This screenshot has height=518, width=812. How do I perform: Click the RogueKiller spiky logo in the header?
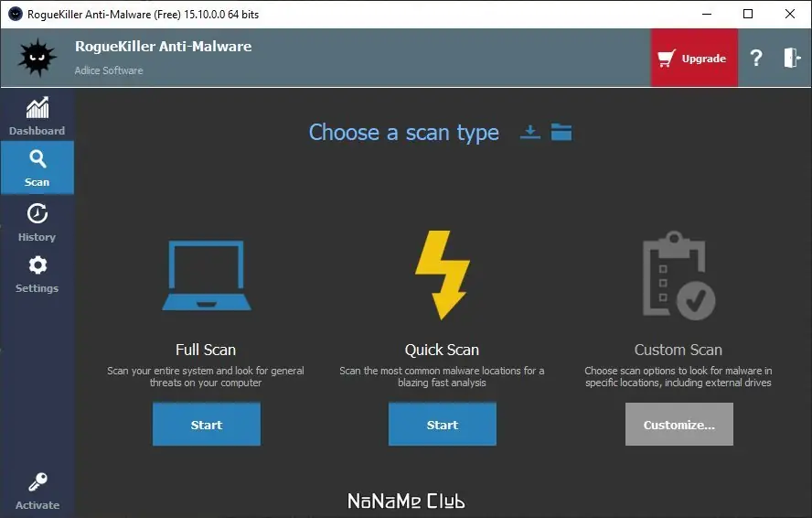tap(37, 58)
